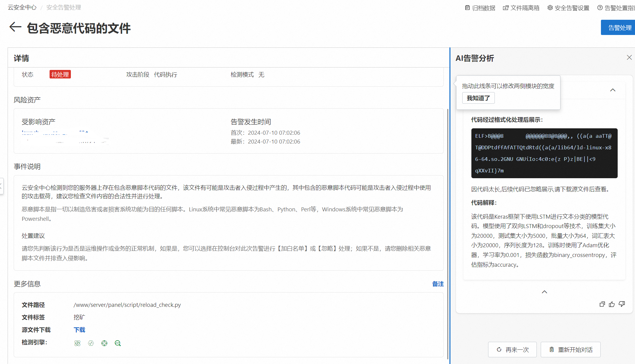Click the 重新开始对话 trash icon
The width and height of the screenshot is (635, 364).
[552, 350]
